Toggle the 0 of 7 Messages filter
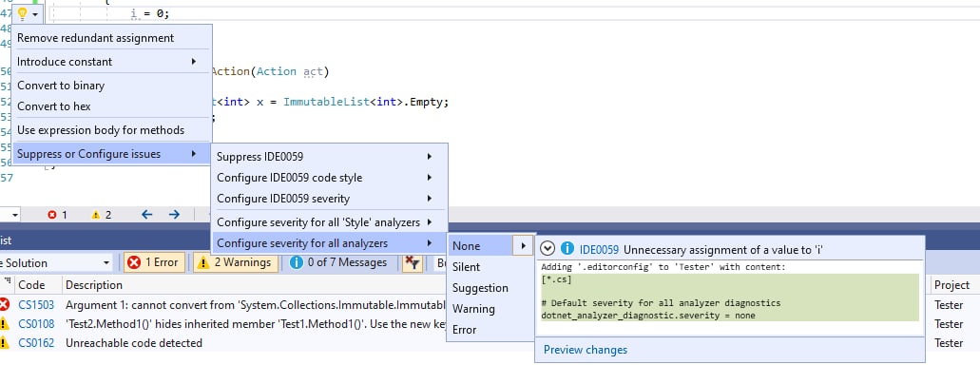The width and height of the screenshot is (980, 365). point(338,262)
